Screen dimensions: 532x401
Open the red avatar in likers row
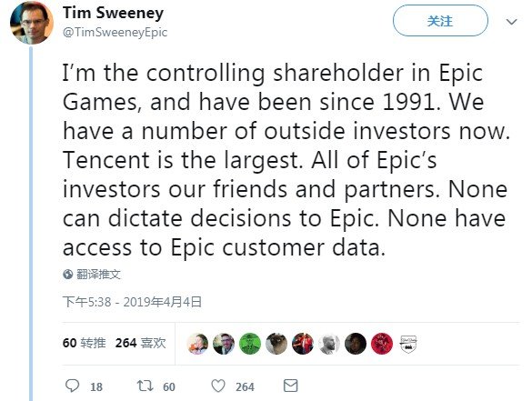pyautogui.click(x=382, y=344)
